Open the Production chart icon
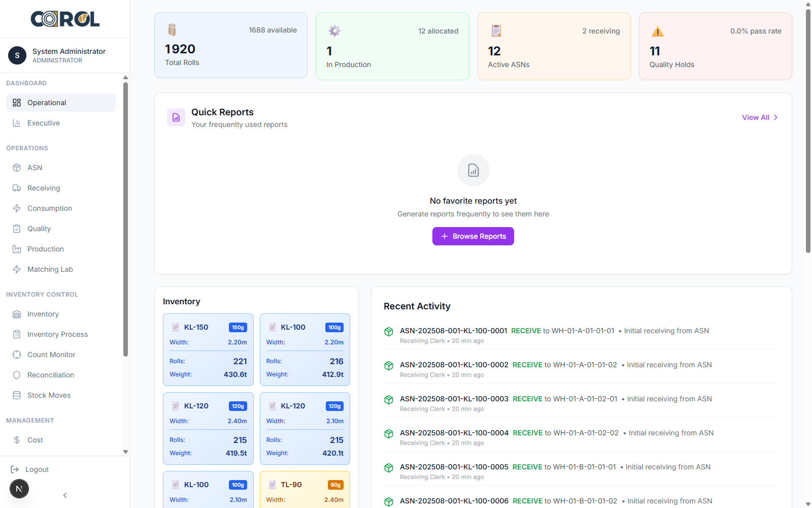The image size is (812, 508). [x=17, y=248]
